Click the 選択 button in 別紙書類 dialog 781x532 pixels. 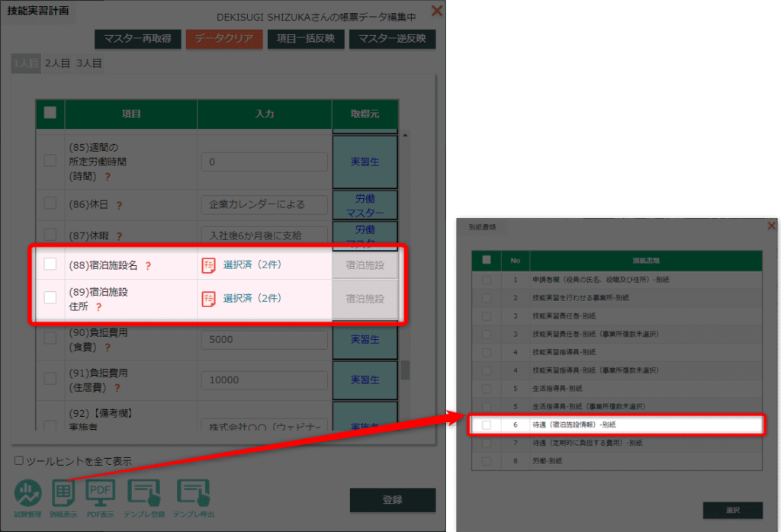pos(733,510)
